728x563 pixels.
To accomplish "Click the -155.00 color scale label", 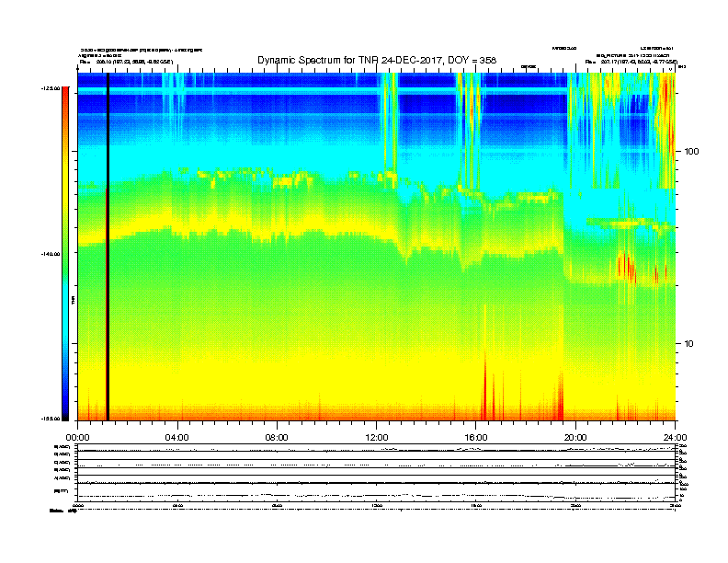I will tap(50, 419).
